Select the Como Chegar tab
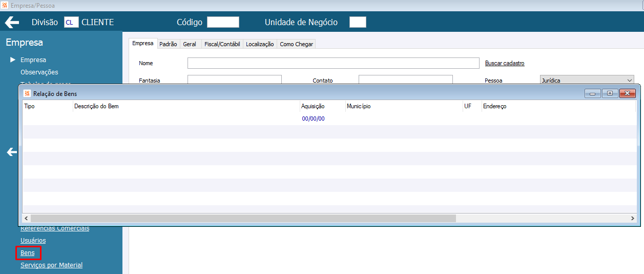The width and height of the screenshot is (644, 274). pyautogui.click(x=296, y=44)
